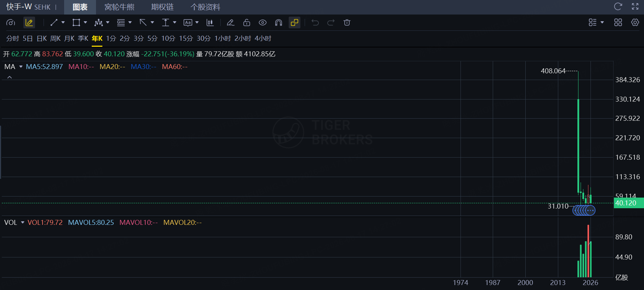Collapse the indicator legend chevron

[x=10, y=77]
